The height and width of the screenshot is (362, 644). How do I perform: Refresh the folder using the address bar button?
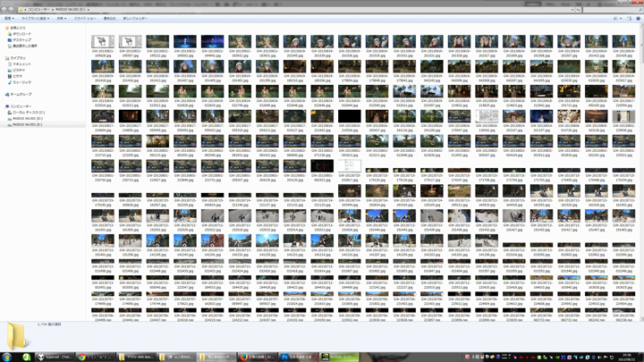(x=579, y=9)
